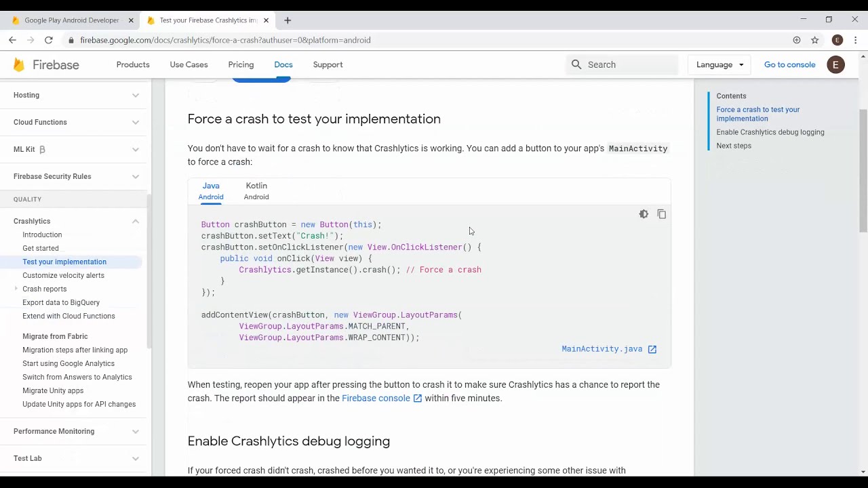This screenshot has height=488, width=868.
Task: Close the Firebase Crashlytics tab
Action: click(x=266, y=20)
